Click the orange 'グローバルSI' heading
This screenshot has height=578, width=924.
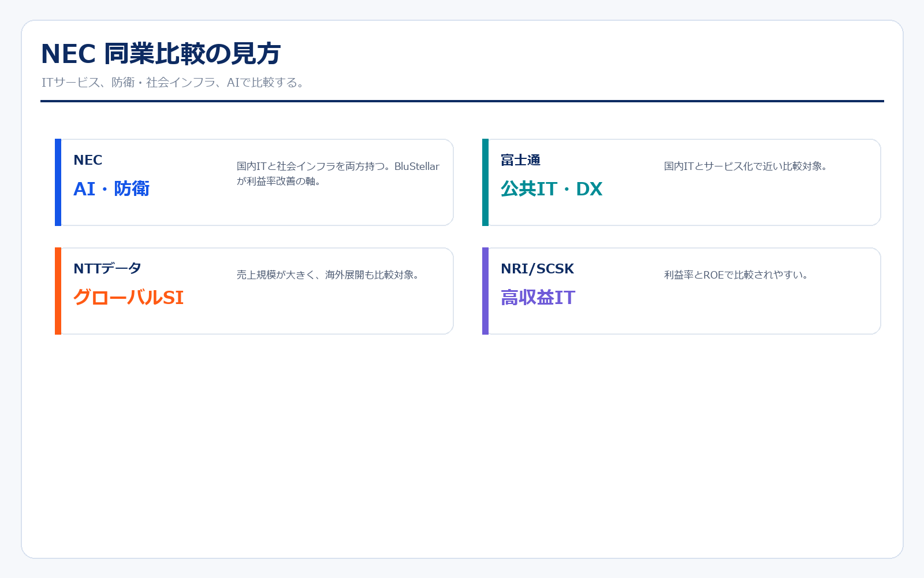[x=128, y=298]
